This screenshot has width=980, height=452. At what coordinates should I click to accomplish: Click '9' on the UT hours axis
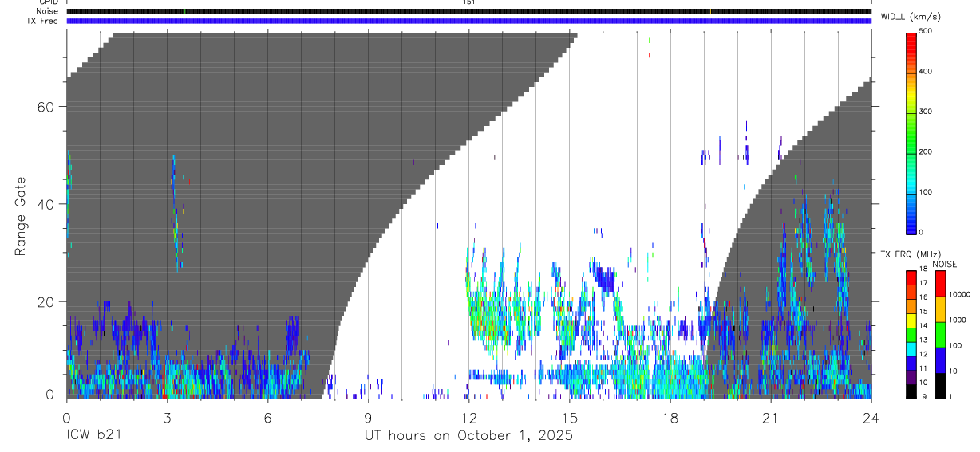point(368,417)
